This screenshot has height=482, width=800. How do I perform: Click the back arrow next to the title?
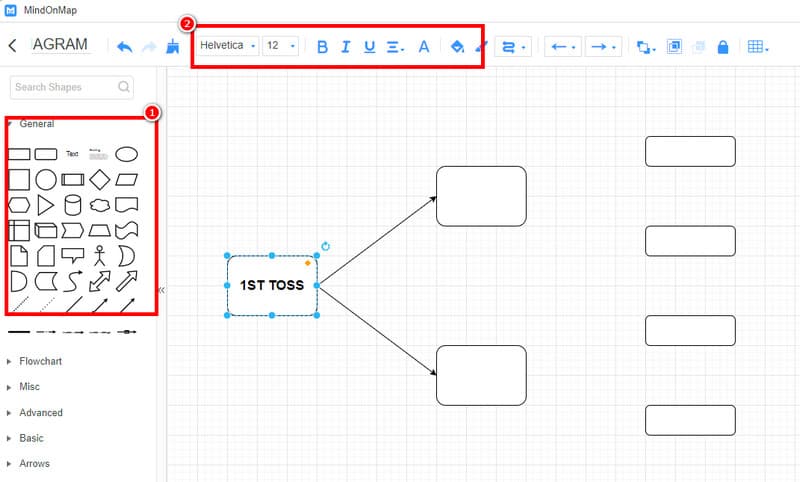(x=13, y=46)
